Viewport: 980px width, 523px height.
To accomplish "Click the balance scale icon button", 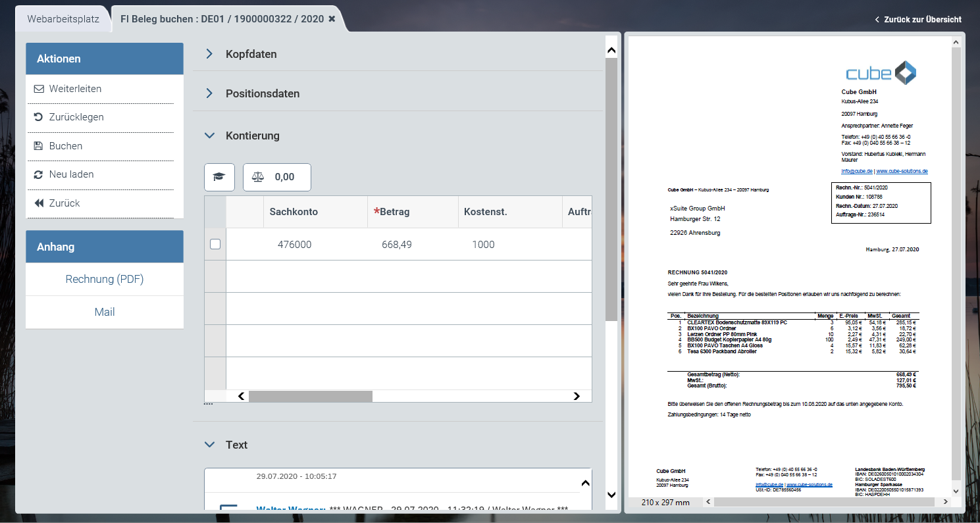I will click(x=259, y=177).
